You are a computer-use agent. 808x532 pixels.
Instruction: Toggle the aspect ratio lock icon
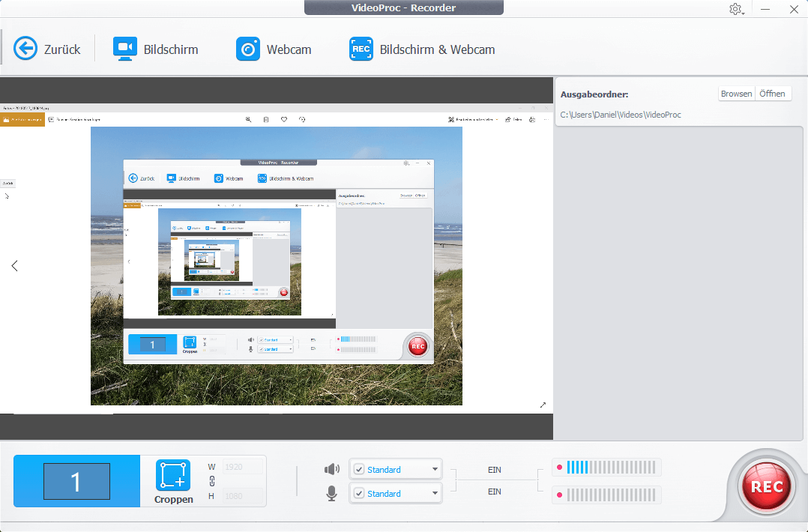click(212, 481)
